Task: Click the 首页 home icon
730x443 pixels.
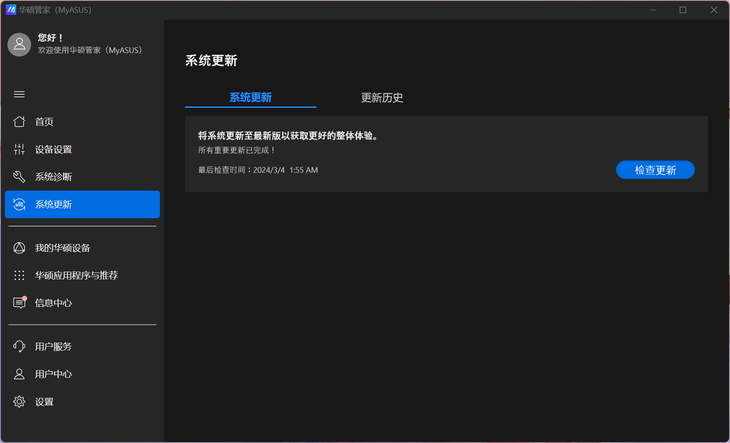Action: point(19,122)
